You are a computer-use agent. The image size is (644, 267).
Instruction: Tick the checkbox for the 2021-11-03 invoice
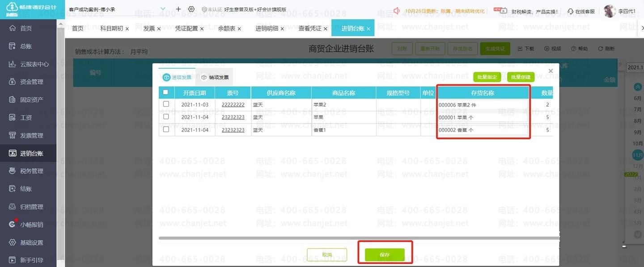(x=166, y=104)
